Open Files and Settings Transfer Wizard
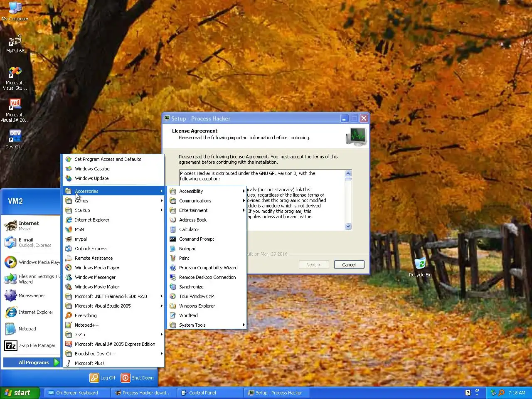The image size is (532, 399). [32, 279]
